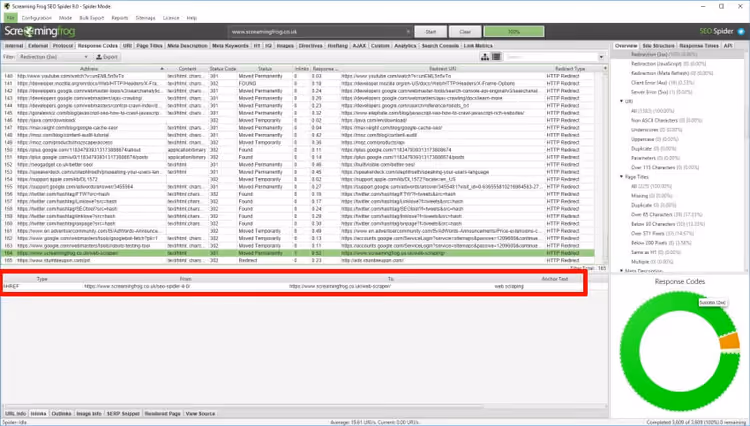
Task: Click the Start crawl button
Action: tap(430, 32)
